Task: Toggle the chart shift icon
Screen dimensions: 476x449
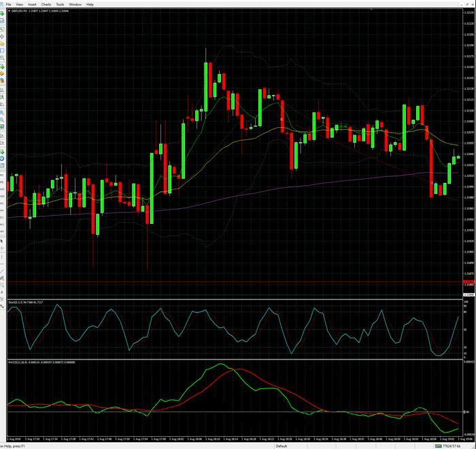Action: pos(2,142)
